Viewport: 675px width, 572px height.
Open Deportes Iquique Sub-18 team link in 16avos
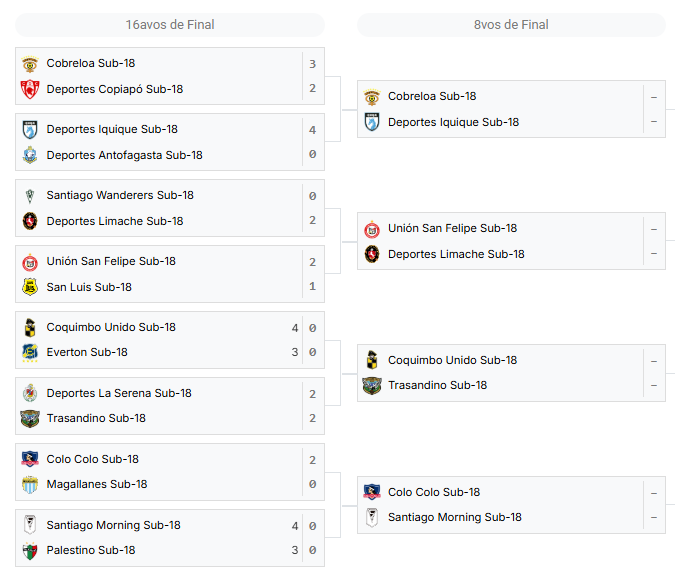coord(112,129)
